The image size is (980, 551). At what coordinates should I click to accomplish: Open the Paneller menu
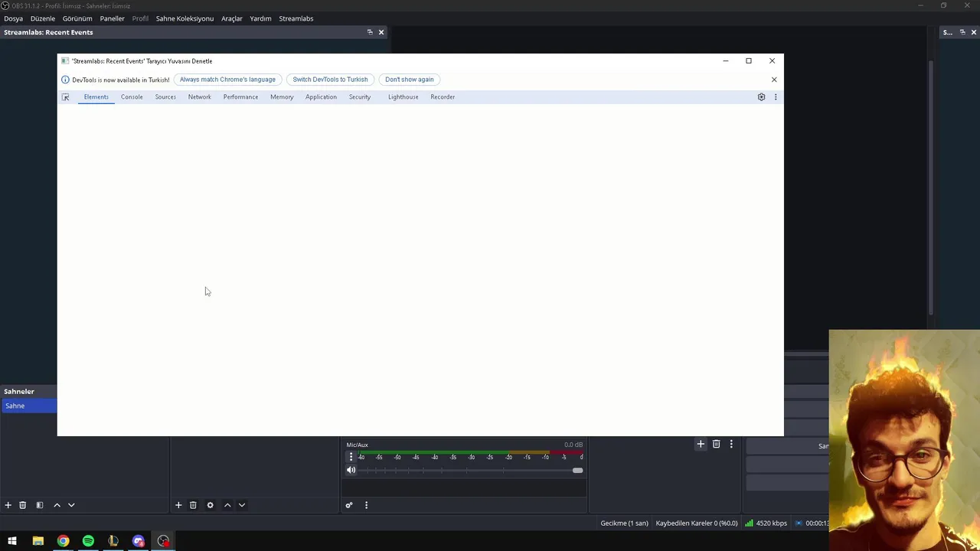(x=112, y=18)
